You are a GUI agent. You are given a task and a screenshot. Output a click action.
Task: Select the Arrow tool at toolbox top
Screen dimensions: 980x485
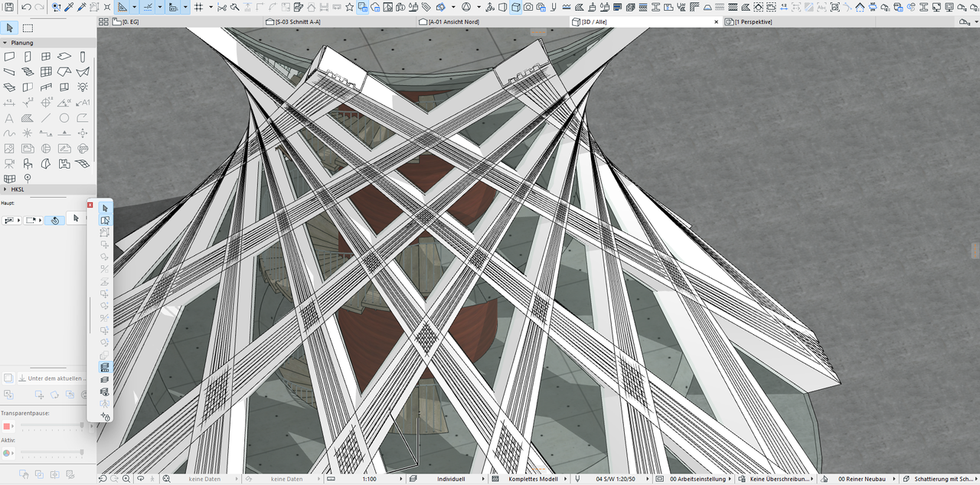[10, 28]
